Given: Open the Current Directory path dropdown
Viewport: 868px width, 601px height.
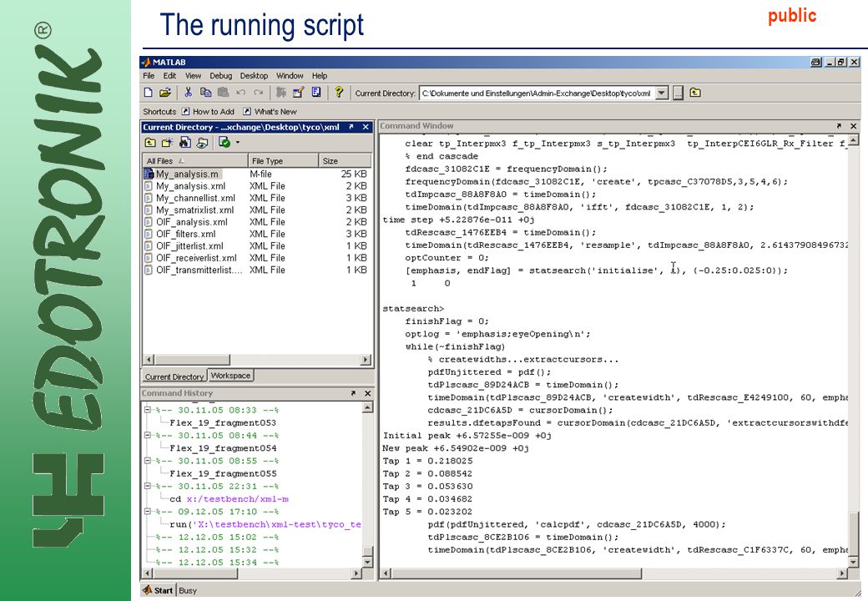Looking at the screenshot, I should coord(662,93).
